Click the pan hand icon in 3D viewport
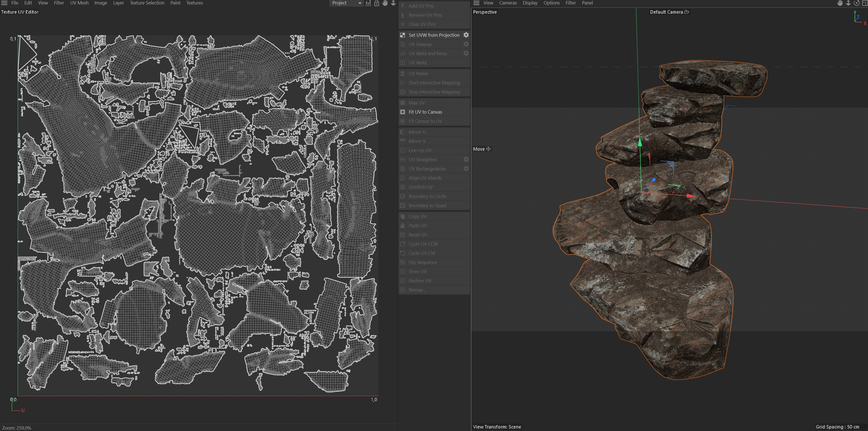The image size is (868, 431). pyautogui.click(x=840, y=3)
